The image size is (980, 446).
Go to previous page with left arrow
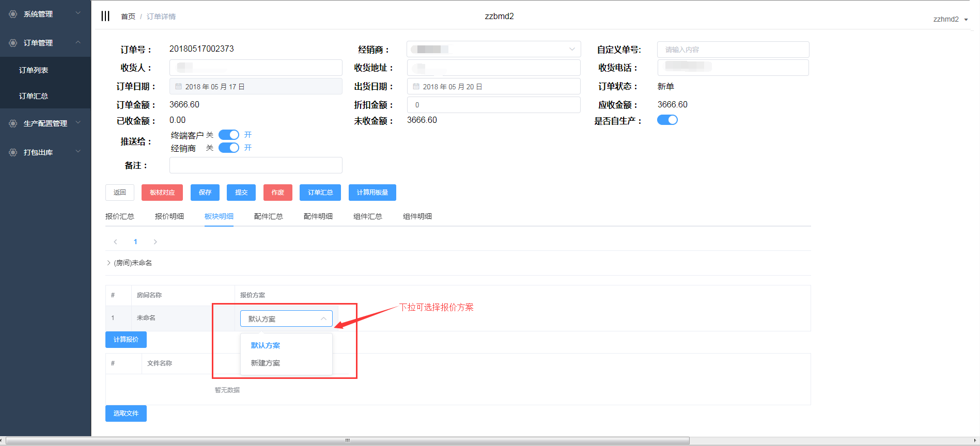(116, 242)
